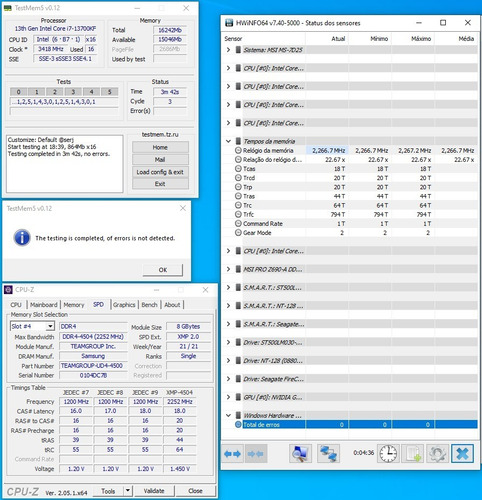Screen dimensions: 482x500
Task: Select test box 0 in TestMem5
Action: (x=18, y=92)
